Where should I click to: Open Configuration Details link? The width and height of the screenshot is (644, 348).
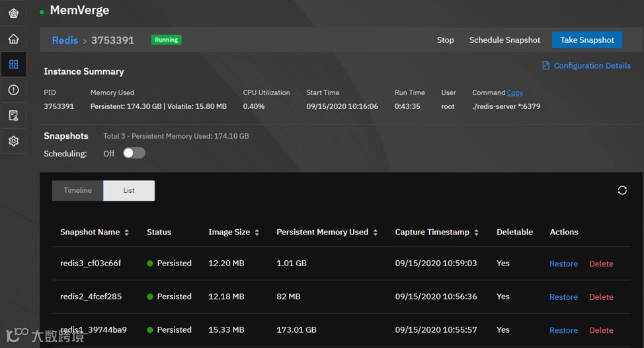(x=592, y=65)
